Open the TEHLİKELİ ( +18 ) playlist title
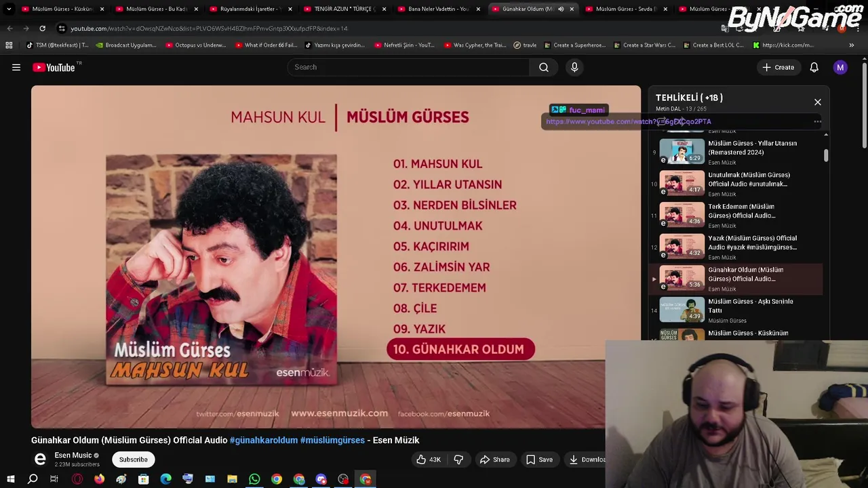 point(689,98)
